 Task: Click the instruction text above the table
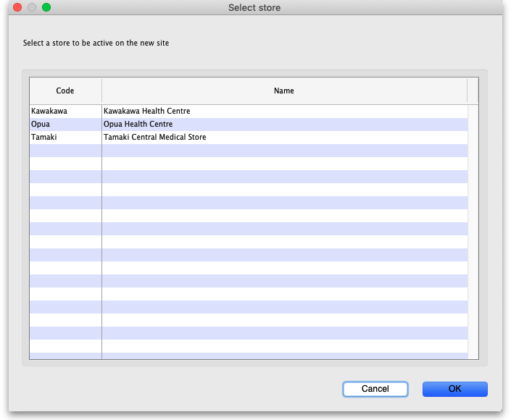tap(96, 43)
